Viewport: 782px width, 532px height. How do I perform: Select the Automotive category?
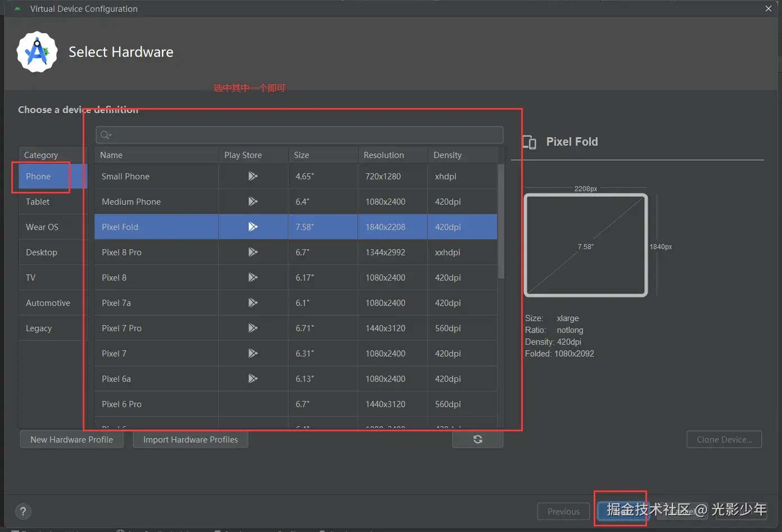click(53, 303)
